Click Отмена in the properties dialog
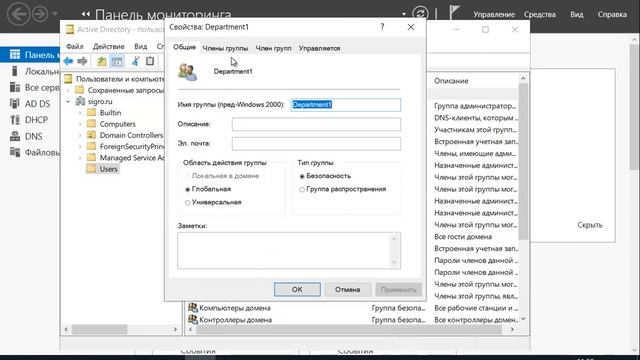The width and height of the screenshot is (640, 360). pos(347,289)
